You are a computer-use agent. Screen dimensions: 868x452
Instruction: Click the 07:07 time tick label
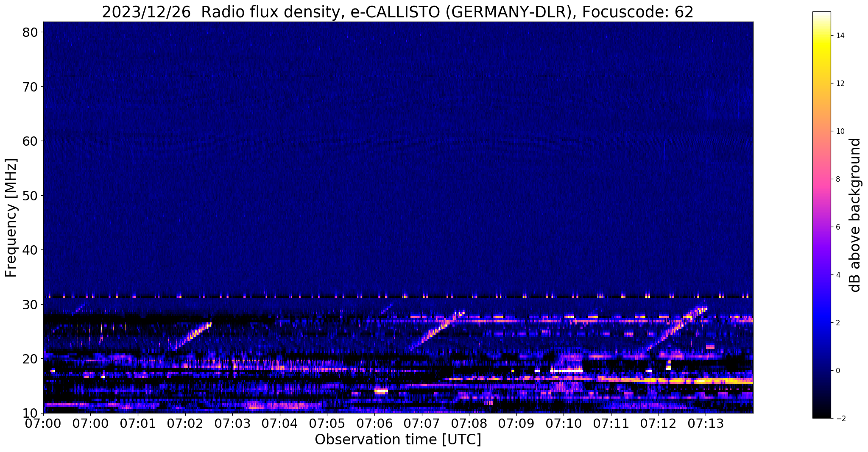tap(422, 423)
